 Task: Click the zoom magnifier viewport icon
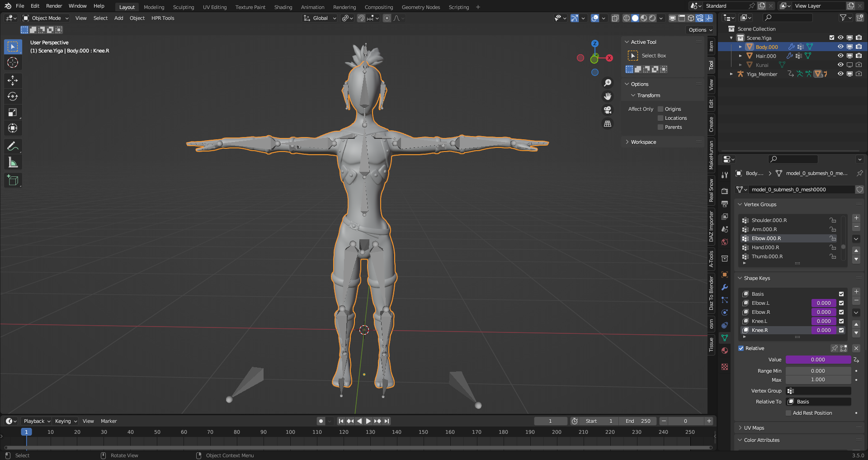pyautogui.click(x=608, y=83)
